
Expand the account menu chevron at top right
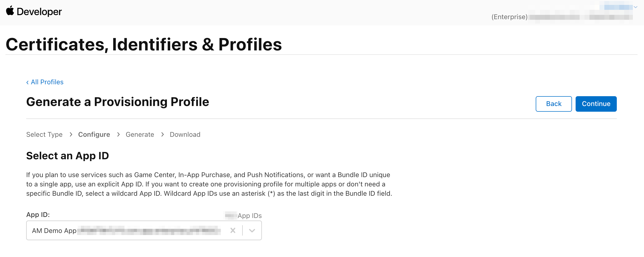coord(635,7)
